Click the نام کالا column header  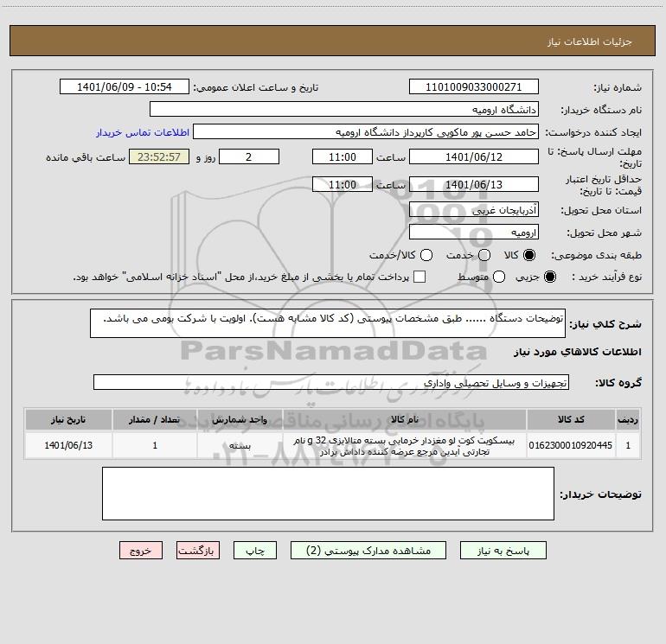[405, 420]
